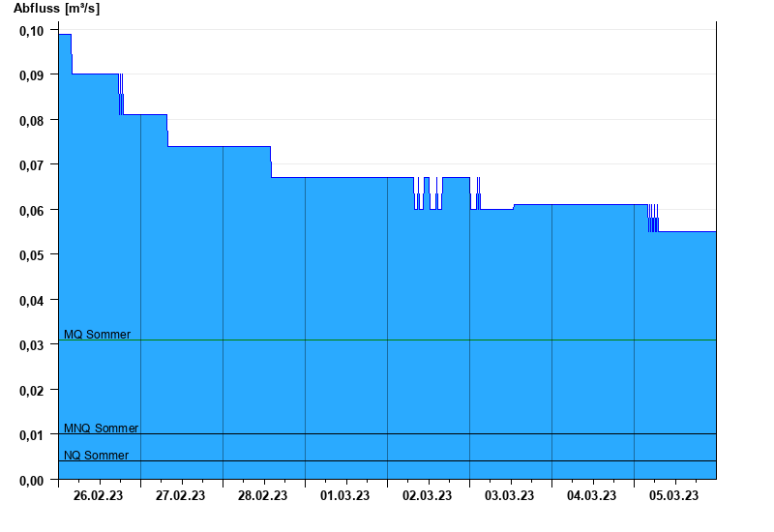Click the y-axis value 0,07
Viewport: 774px width, 532px height.
[x=32, y=164]
